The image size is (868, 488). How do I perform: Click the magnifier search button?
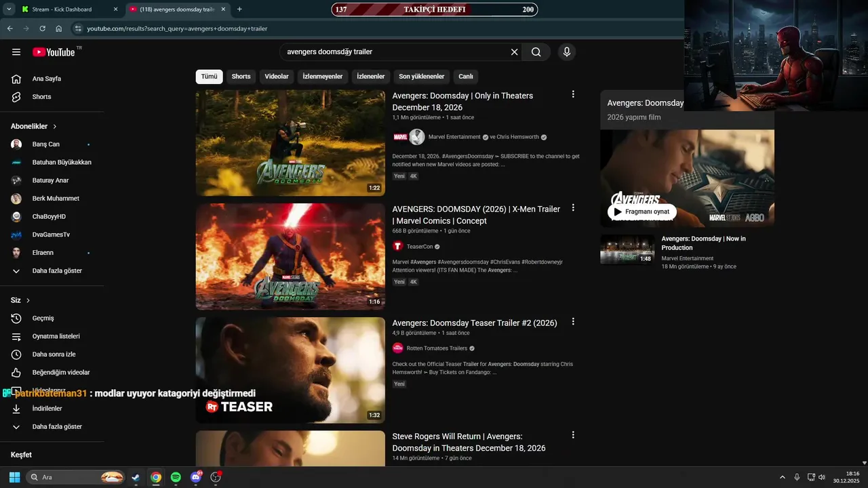(x=536, y=52)
